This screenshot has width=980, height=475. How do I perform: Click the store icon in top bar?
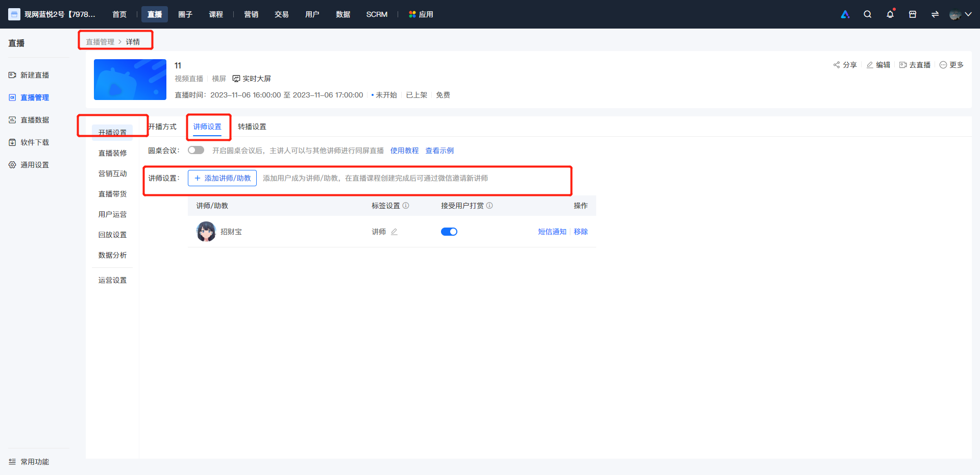pyautogui.click(x=913, y=14)
